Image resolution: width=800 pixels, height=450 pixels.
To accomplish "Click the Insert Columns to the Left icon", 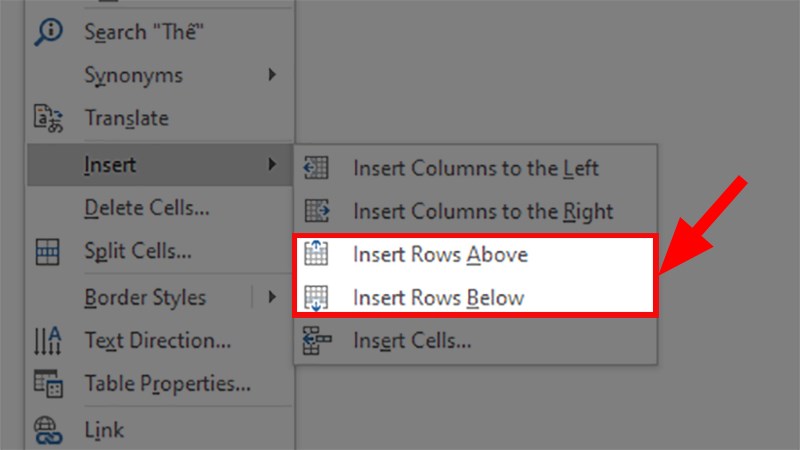I will coord(317,169).
